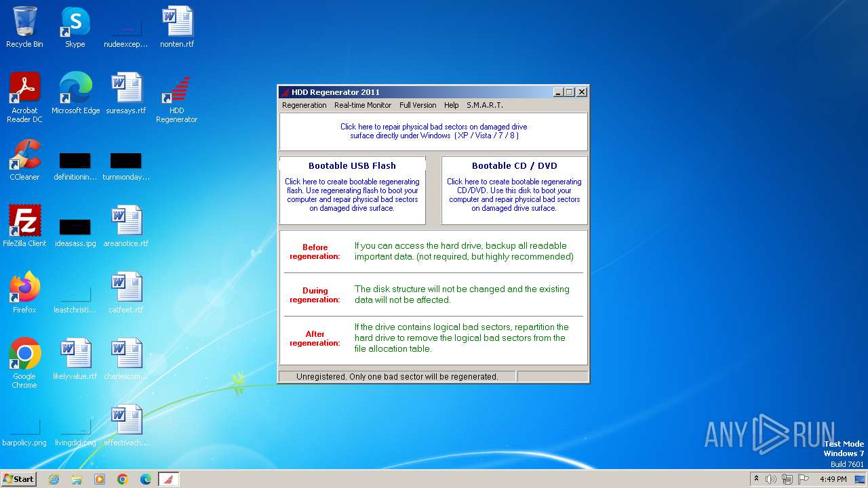
Task: Launch Chrome from the taskbar
Action: tap(123, 479)
